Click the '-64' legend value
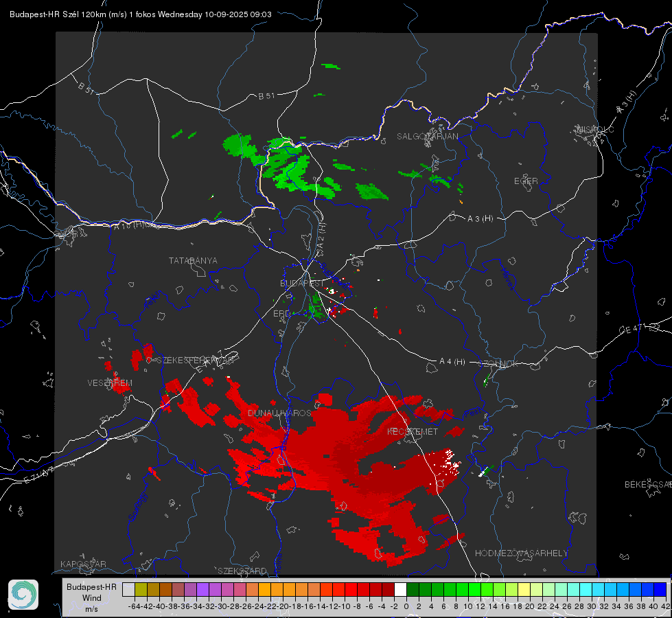This screenshot has height=618, width=672. [135, 606]
